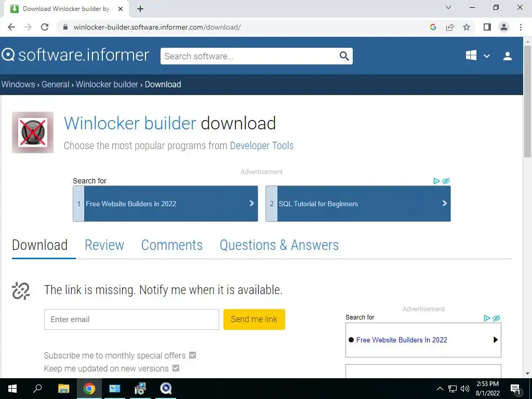Screen dimensions: 532x399
Task: Select the Download tab
Action: (39, 245)
